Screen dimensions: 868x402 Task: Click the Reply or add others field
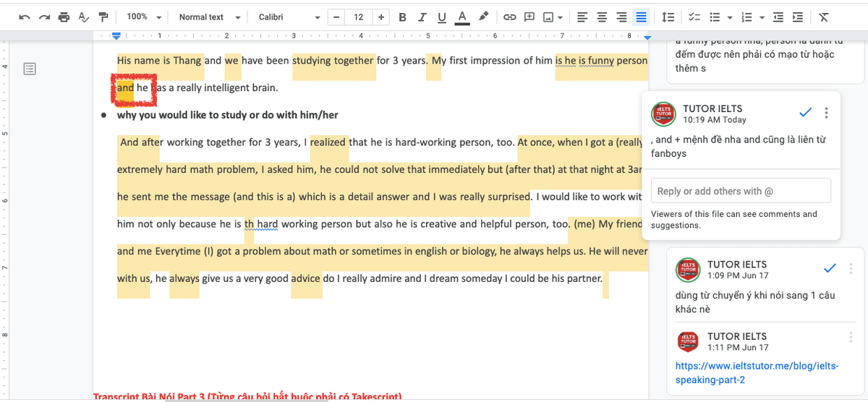pos(741,191)
